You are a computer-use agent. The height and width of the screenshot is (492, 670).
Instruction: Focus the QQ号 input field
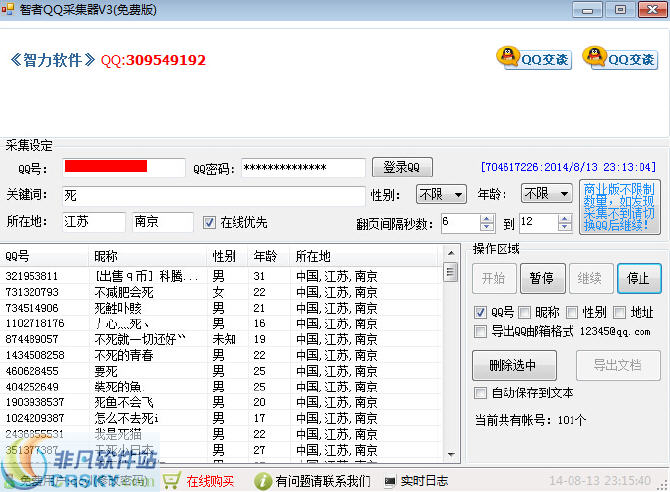(124, 168)
